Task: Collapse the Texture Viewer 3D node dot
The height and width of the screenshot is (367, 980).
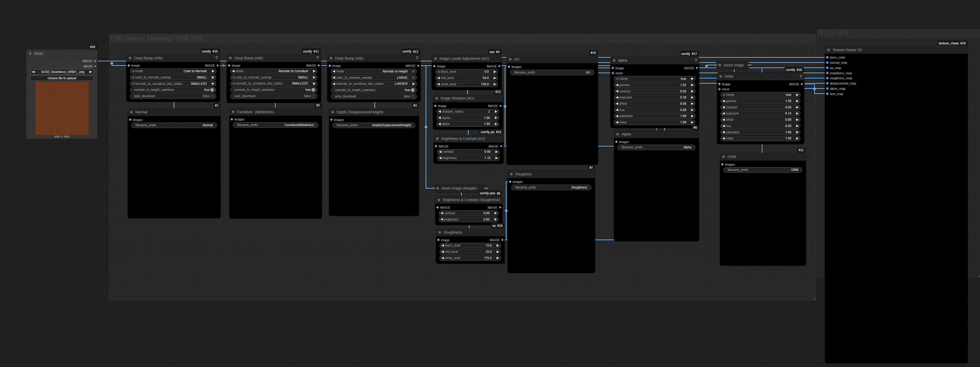Action: pyautogui.click(x=828, y=50)
